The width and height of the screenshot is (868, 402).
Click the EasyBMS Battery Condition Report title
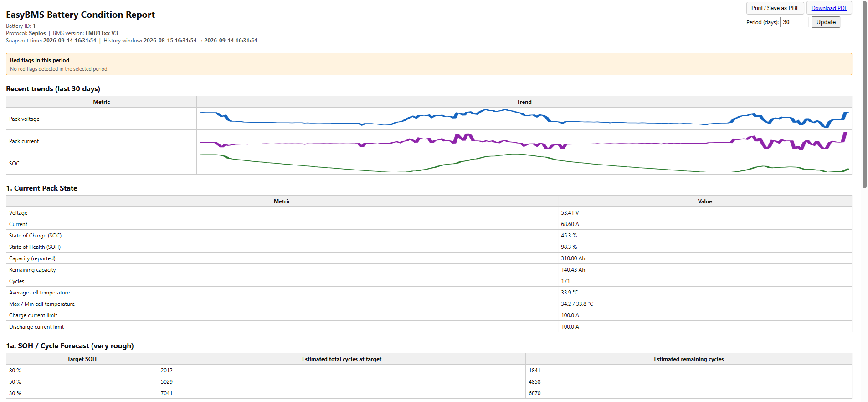[81, 15]
